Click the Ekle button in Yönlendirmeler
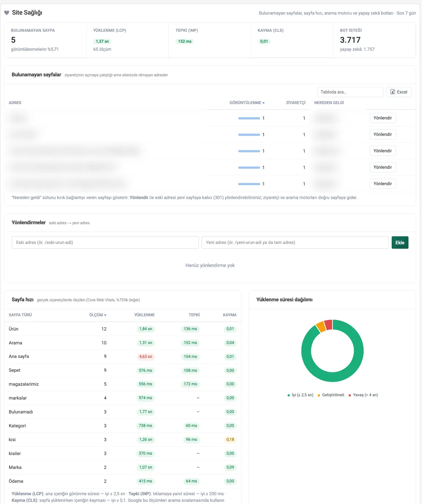The image size is (422, 504). [400, 243]
